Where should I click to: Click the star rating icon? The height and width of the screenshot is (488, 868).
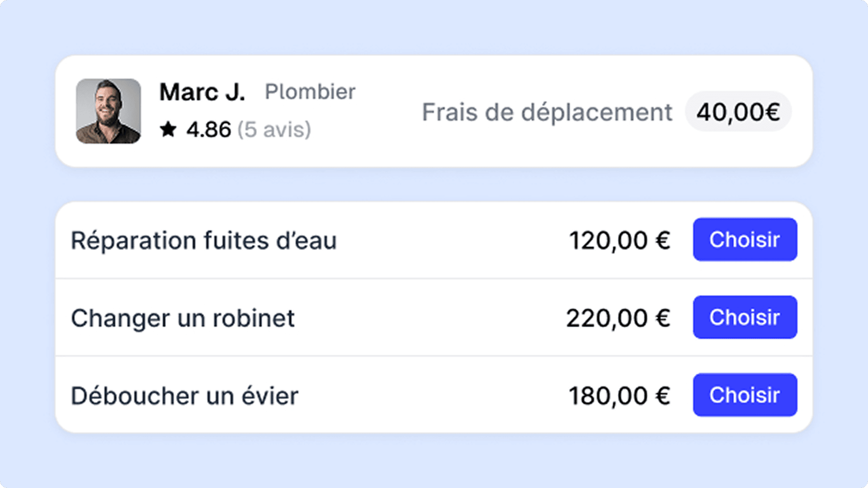(169, 129)
